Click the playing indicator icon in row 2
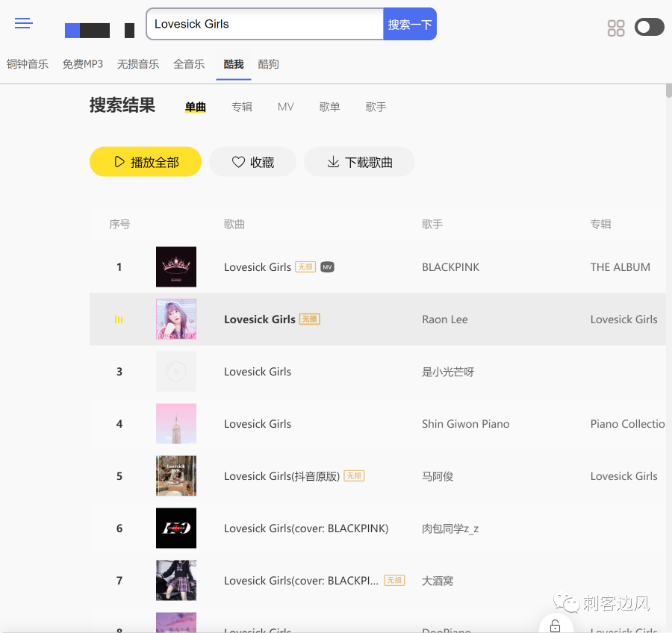The width and height of the screenshot is (672, 633). [x=119, y=319]
